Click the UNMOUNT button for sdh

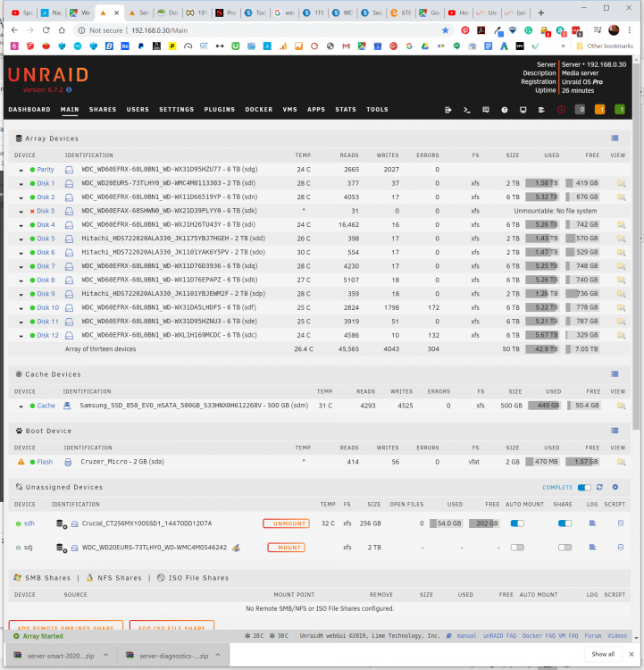tap(287, 523)
